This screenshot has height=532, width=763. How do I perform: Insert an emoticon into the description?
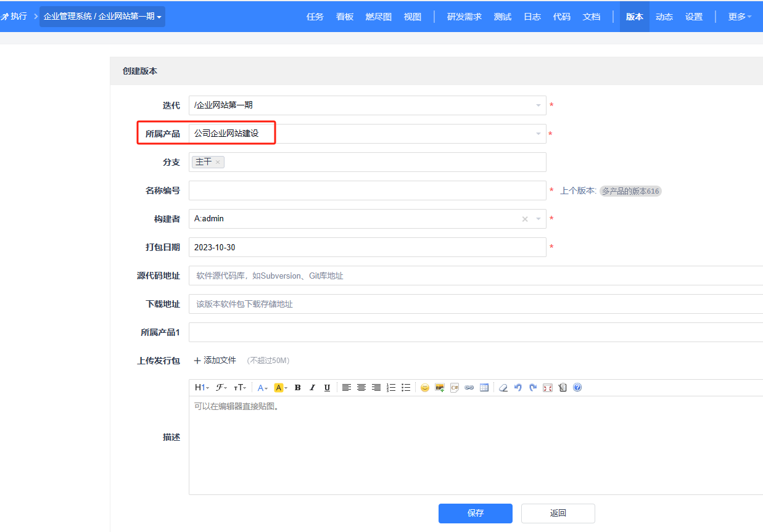tap(425, 388)
